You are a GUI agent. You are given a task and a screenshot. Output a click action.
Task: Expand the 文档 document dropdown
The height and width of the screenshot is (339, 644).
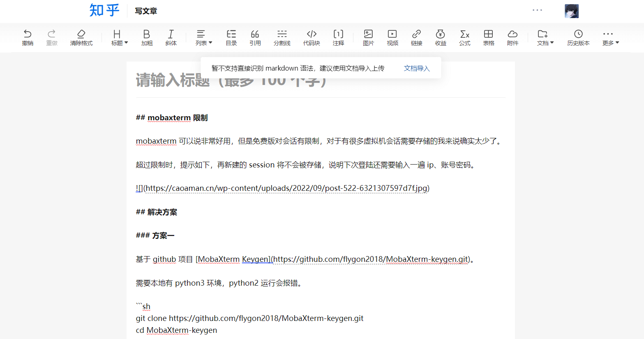545,37
